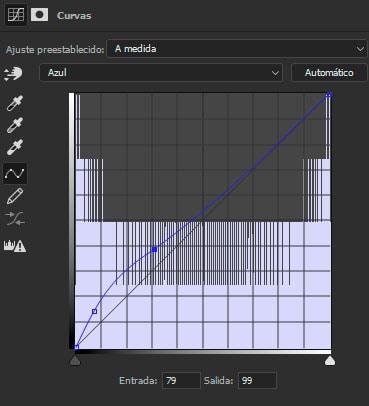The width and height of the screenshot is (369, 406).
Task: Activate the on-image targeted adjustment hand tool
Action: pyautogui.click(x=13, y=73)
